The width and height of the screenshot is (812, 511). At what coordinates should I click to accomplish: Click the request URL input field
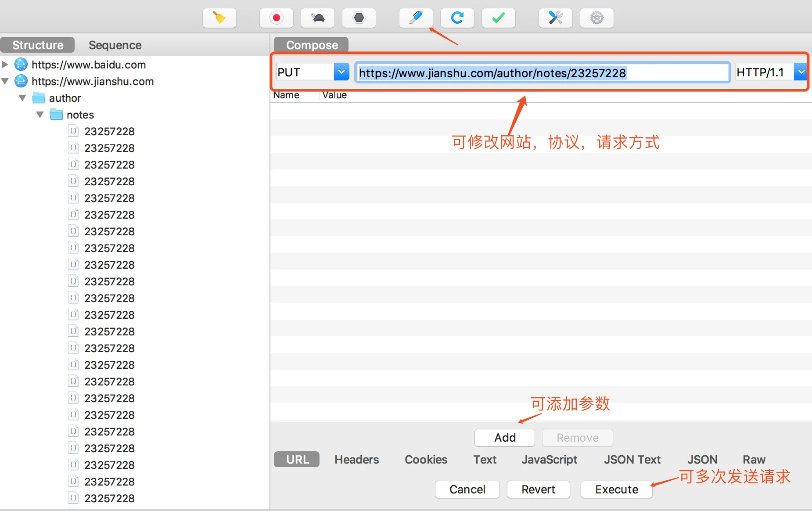tap(543, 72)
